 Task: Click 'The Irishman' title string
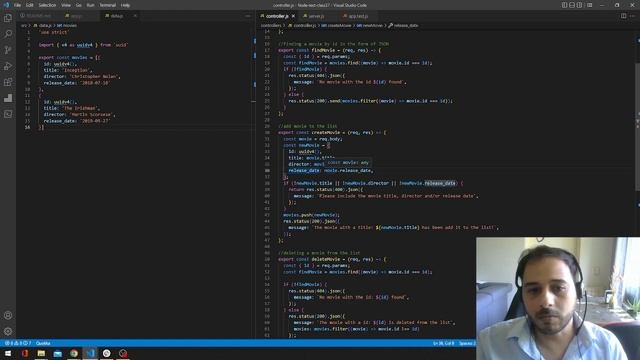81,108
